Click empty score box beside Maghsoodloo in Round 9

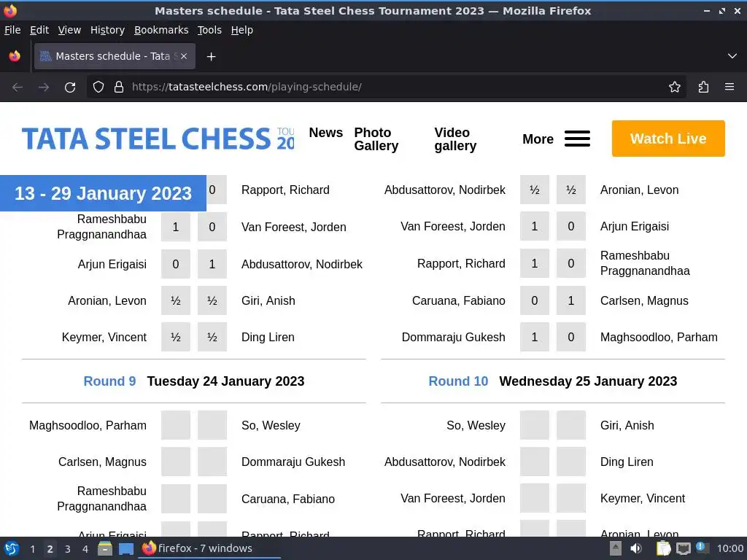(175, 425)
